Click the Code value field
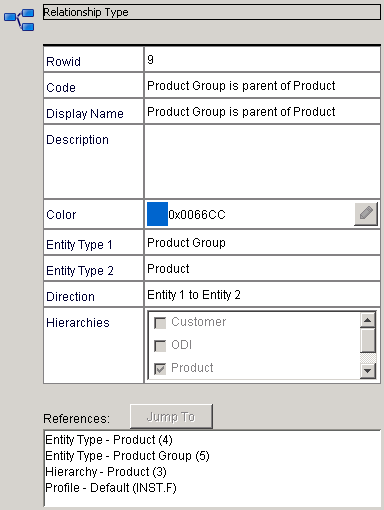384x510 pixels. click(x=262, y=86)
